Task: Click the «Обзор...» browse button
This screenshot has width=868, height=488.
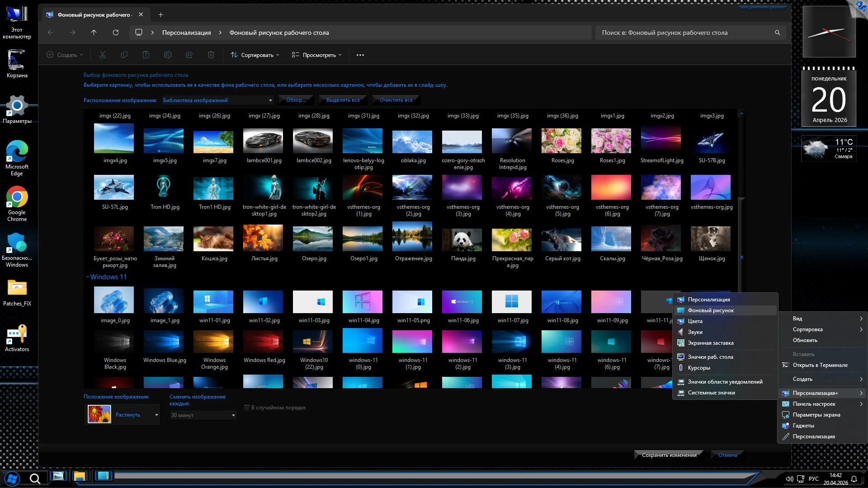Action: pos(296,100)
